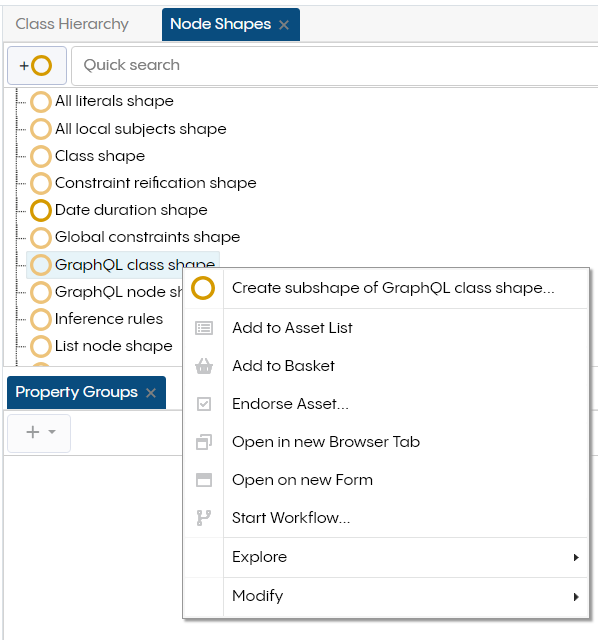598x640 pixels.
Task: Click the circle icon beside All local subjects shape
Action: point(41,129)
